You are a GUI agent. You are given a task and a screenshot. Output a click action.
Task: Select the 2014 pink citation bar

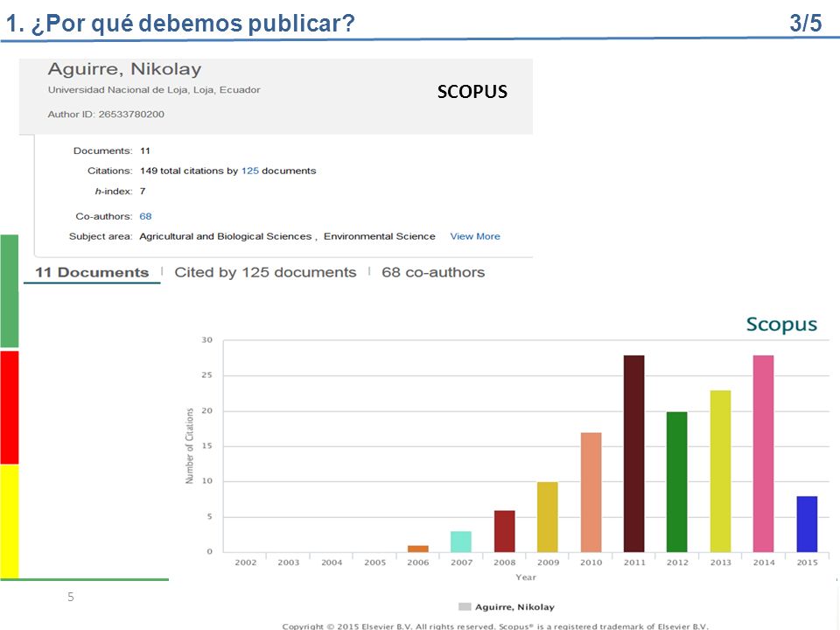[763, 453]
